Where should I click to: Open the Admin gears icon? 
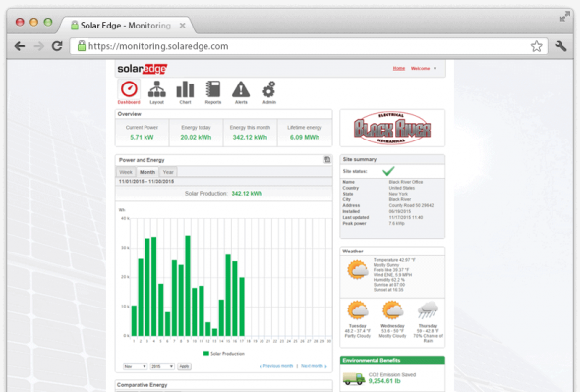(x=269, y=89)
